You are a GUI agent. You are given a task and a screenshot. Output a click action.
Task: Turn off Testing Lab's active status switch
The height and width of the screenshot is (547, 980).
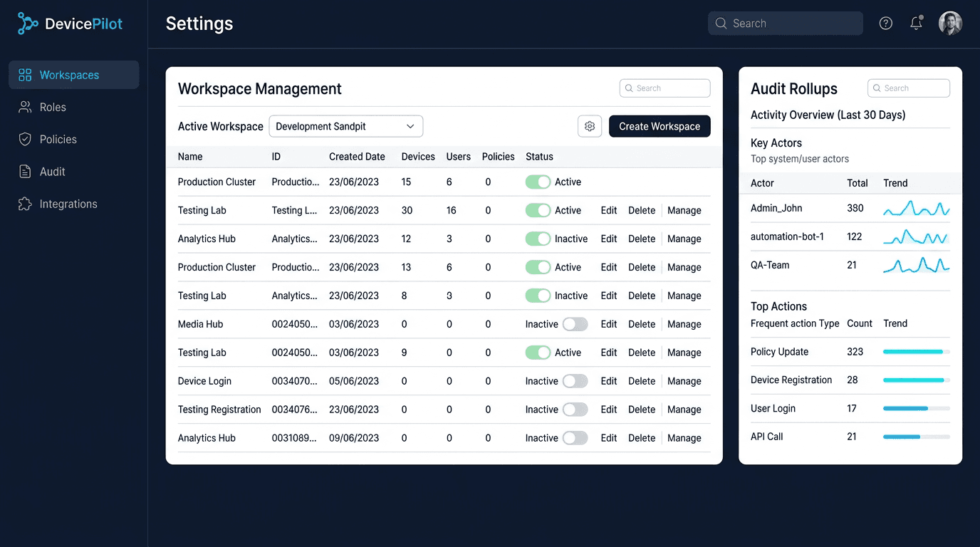(538, 210)
